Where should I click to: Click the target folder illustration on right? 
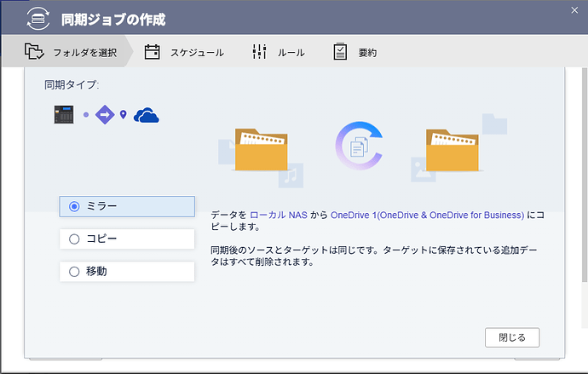pos(452,151)
